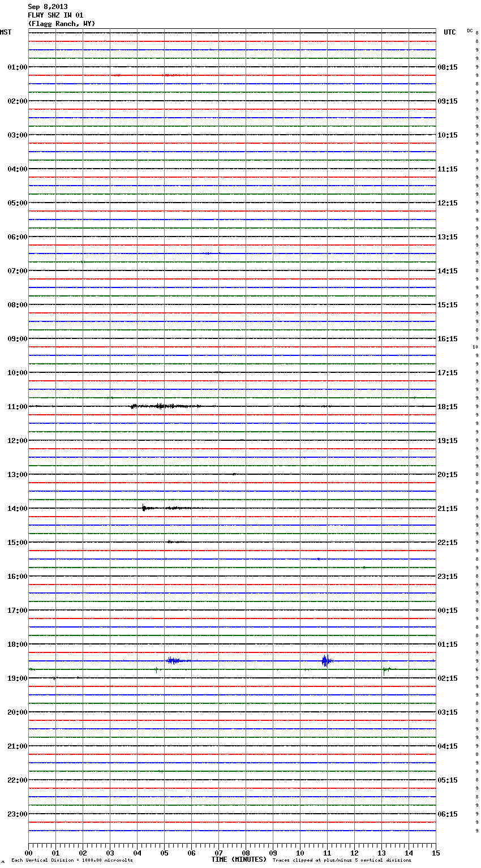Click the 'TIME (MINUTES)' axis label
481x868 pixels.
point(239,860)
